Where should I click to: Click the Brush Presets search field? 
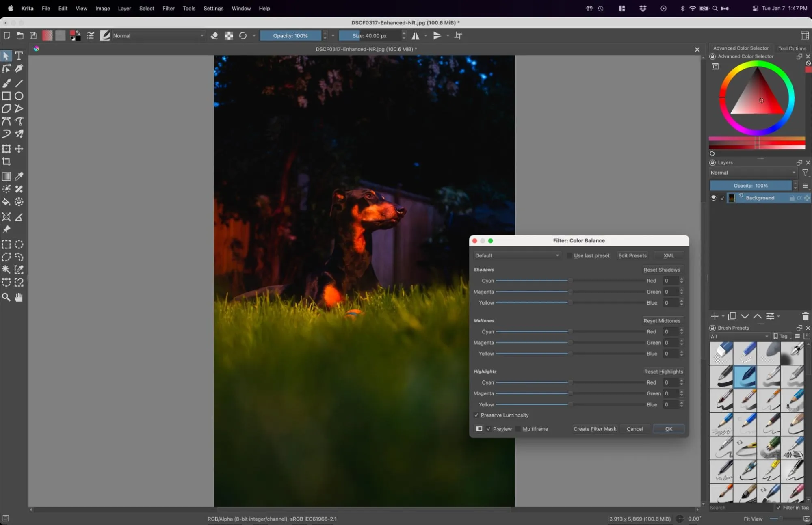click(x=739, y=508)
